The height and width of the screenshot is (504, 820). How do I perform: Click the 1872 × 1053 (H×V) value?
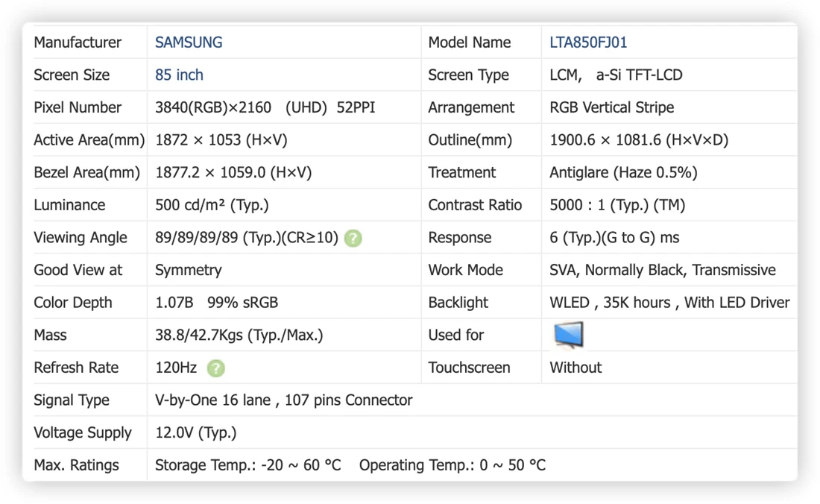coord(221,140)
